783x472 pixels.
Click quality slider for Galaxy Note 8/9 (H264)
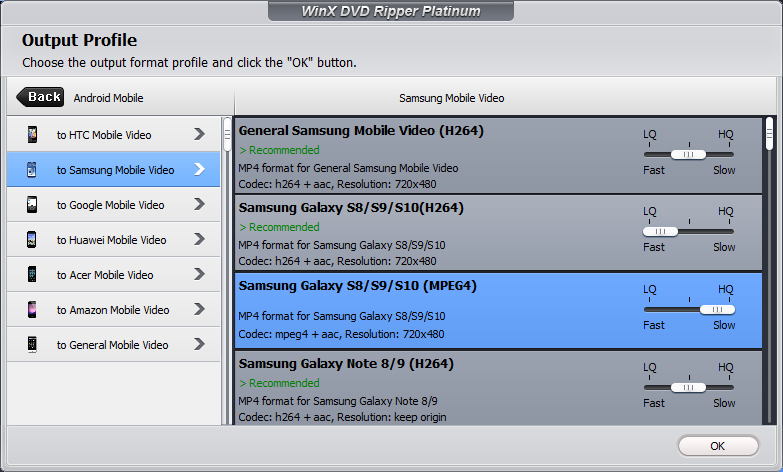689,387
